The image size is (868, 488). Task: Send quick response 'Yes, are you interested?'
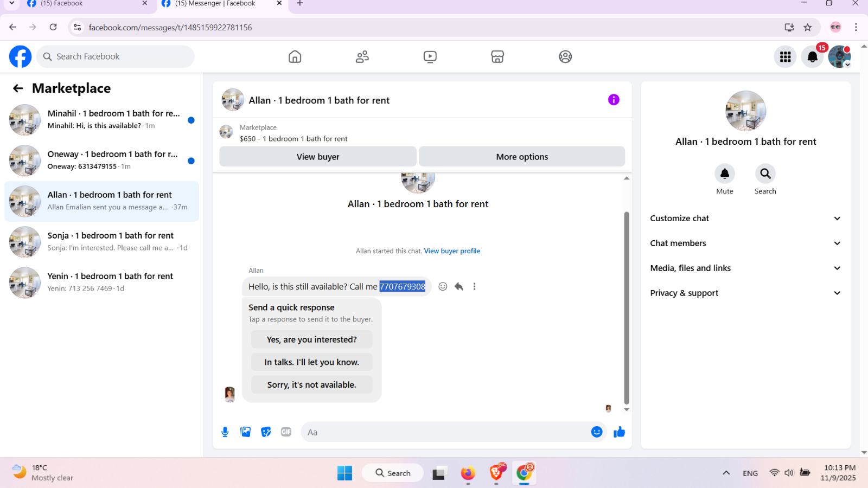pos(312,339)
